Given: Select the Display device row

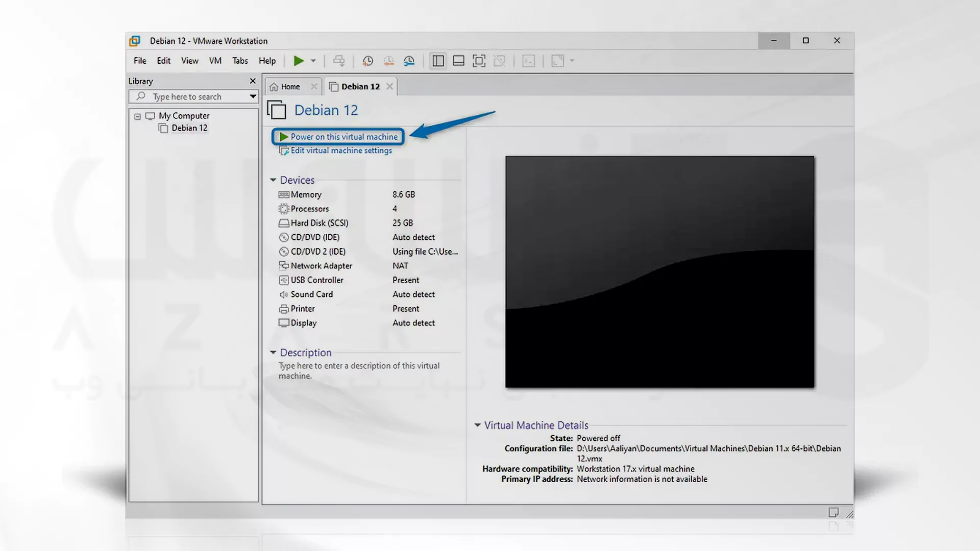Looking at the screenshot, I should pos(369,323).
